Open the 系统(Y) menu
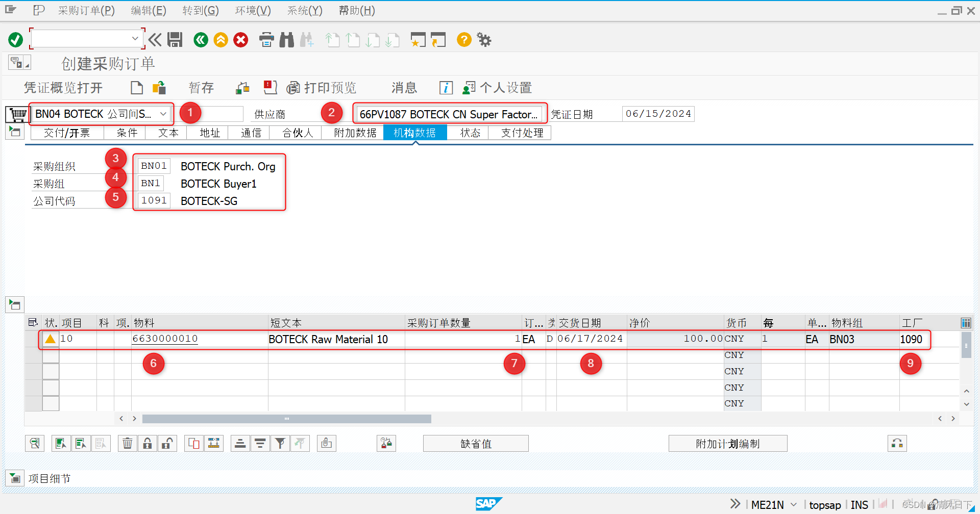The image size is (980, 514). (305, 11)
